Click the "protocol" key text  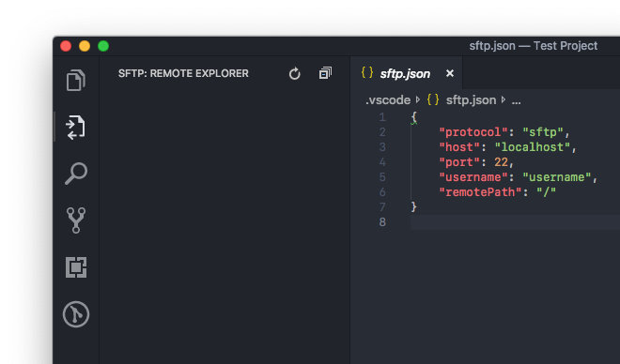pos(473,132)
